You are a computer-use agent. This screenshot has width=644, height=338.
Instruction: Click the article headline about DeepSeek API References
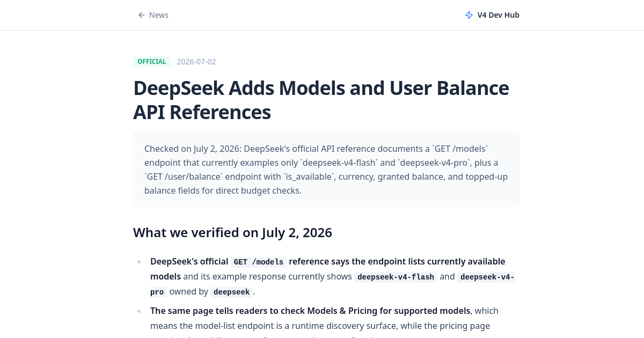click(x=321, y=100)
